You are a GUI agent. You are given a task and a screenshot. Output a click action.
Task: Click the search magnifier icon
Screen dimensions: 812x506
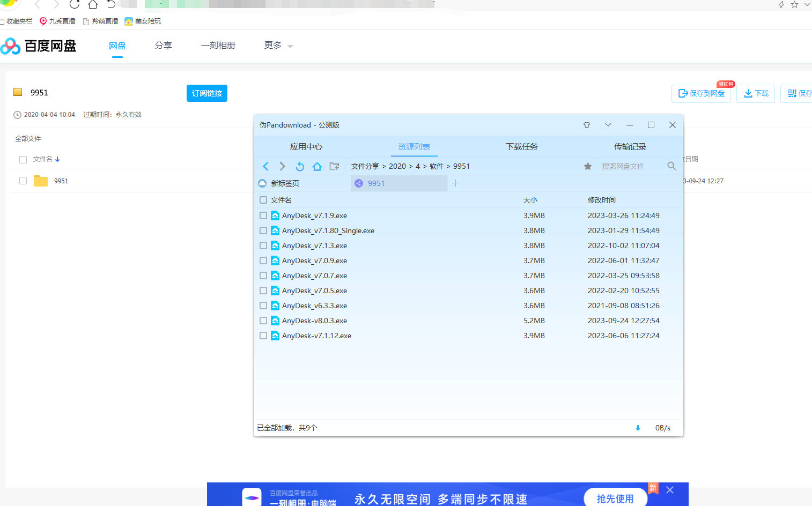tap(671, 166)
